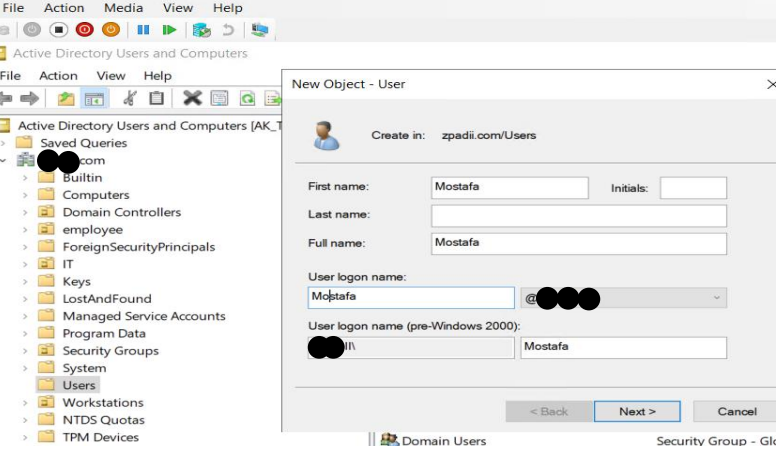Expand the IT OU chevron
The width and height of the screenshot is (779, 449).
point(25,264)
